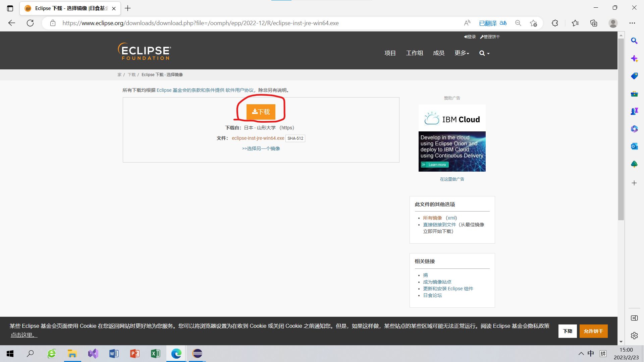The height and width of the screenshot is (362, 644).
Task: Add this page to favorites
Action: pyautogui.click(x=533, y=23)
